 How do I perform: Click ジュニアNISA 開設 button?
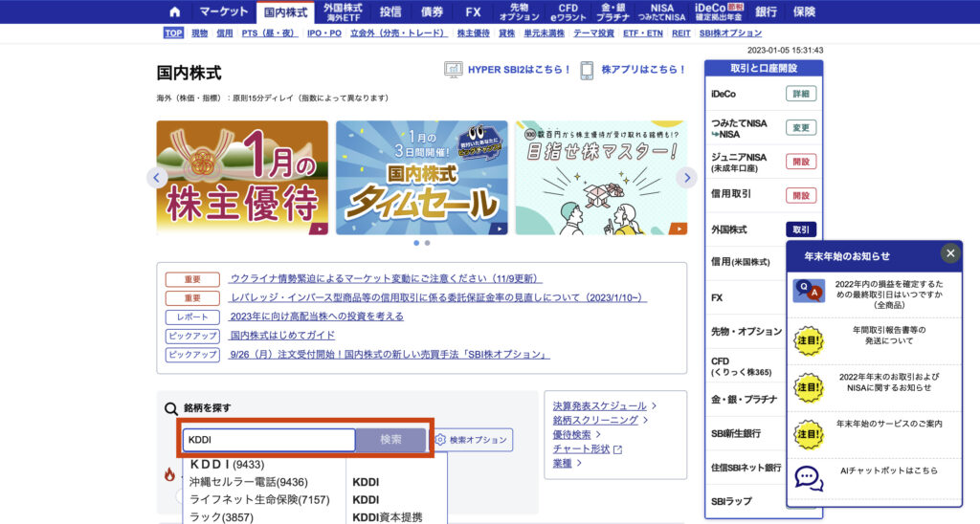tap(801, 162)
